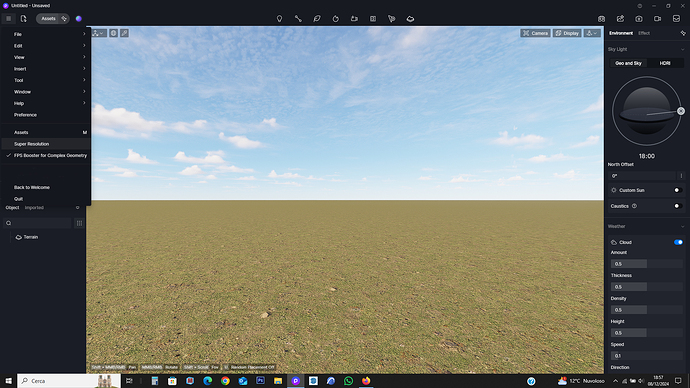
Task: Click the leaf vegetation icon in toolbar
Action: (x=317, y=18)
